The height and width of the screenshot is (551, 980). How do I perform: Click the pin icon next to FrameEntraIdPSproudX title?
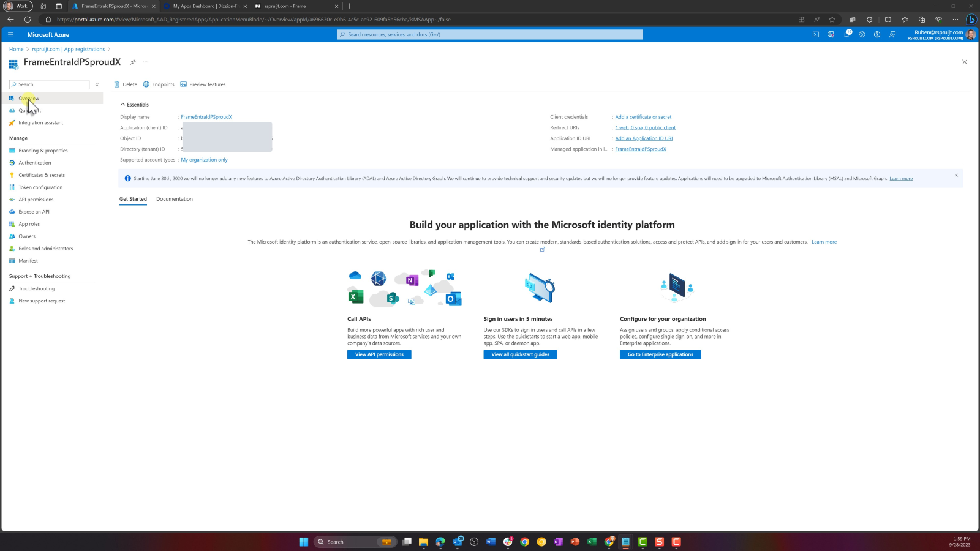(x=133, y=62)
